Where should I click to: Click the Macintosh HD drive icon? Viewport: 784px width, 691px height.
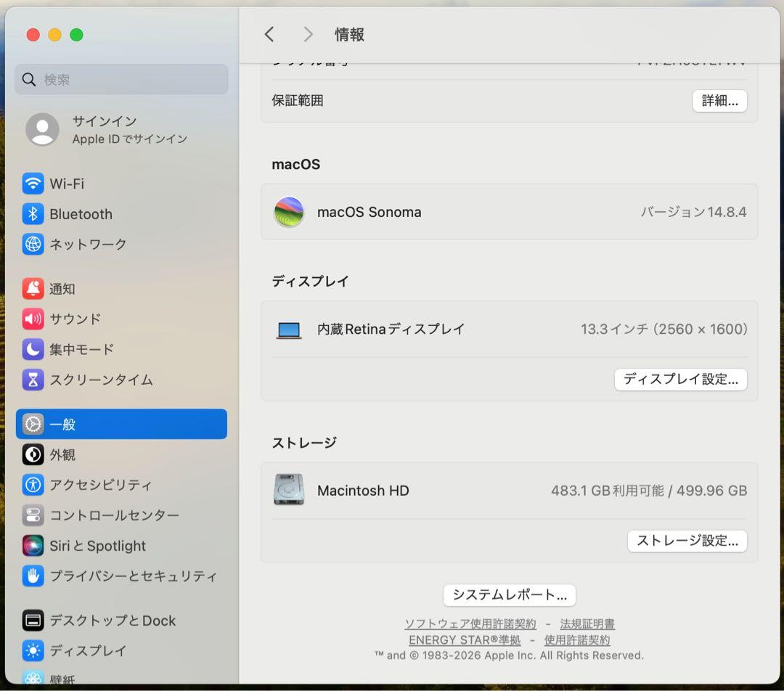click(x=288, y=489)
